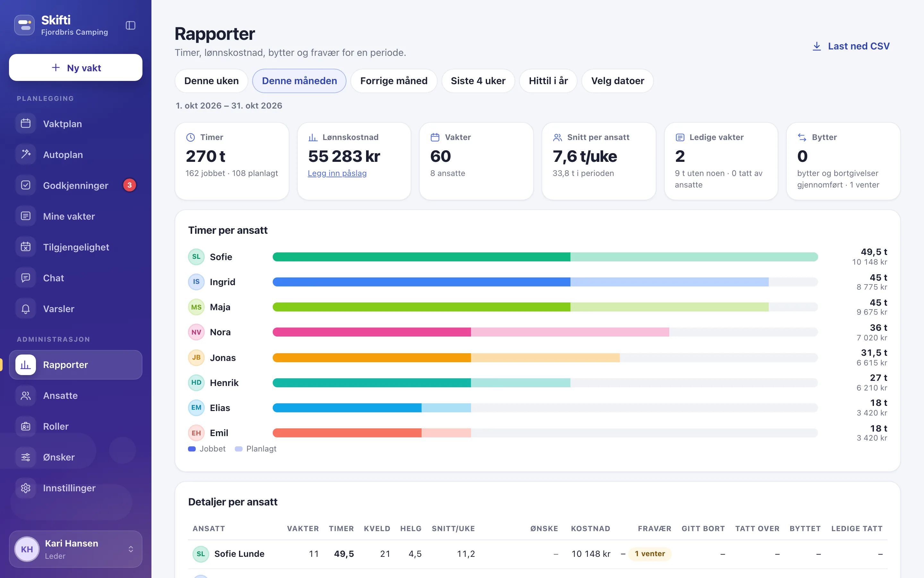Open Godkjenninger checkmark icon
The image size is (924, 578).
[x=26, y=185]
